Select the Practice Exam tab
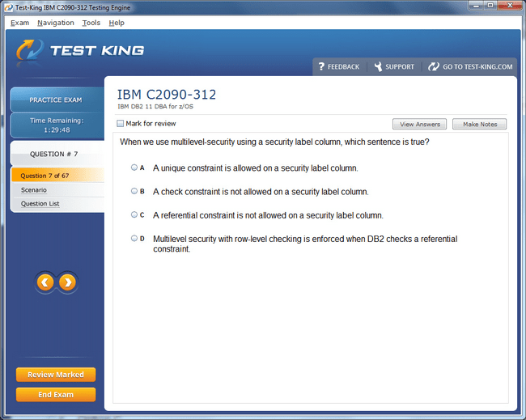 coord(57,100)
